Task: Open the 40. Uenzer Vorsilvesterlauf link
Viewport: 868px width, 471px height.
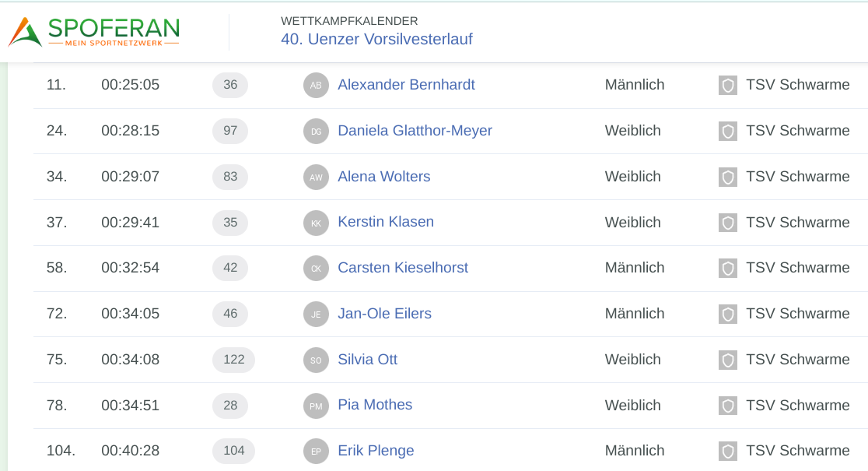Action: pyautogui.click(x=376, y=39)
